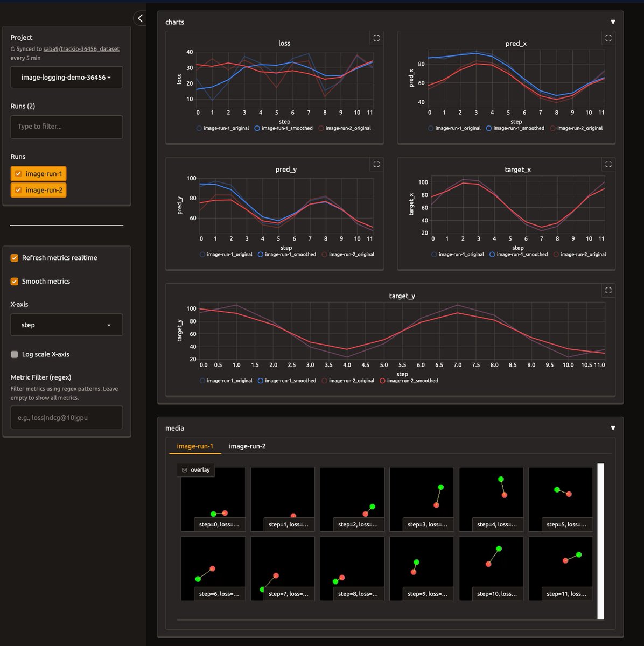The width and height of the screenshot is (644, 646).
Task: Open the project selector dropdown
Action: pyautogui.click(x=66, y=78)
